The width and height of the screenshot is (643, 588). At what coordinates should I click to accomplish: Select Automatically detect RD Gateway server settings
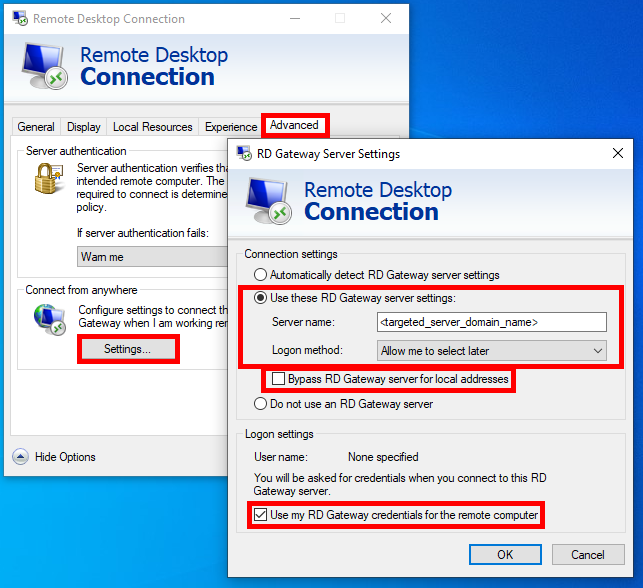coord(261,275)
